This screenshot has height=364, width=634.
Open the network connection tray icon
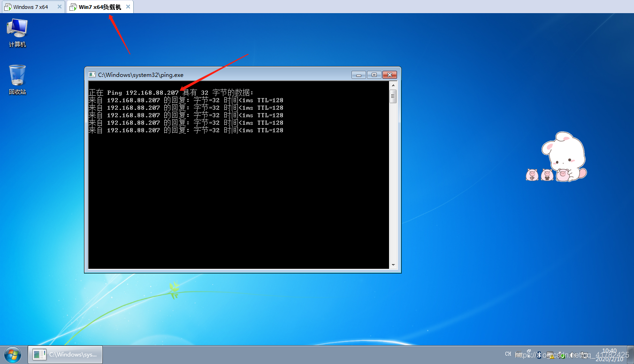click(584, 355)
